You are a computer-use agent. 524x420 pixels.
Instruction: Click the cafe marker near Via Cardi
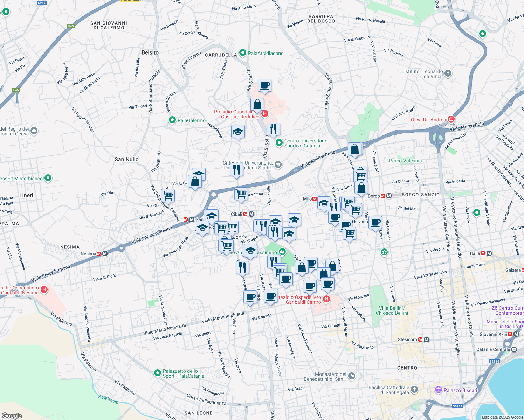250,297
